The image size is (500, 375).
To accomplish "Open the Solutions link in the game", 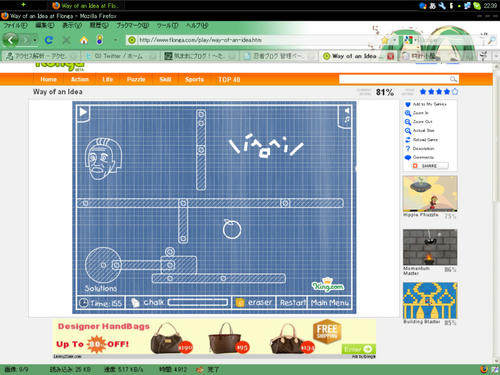I will [x=101, y=288].
